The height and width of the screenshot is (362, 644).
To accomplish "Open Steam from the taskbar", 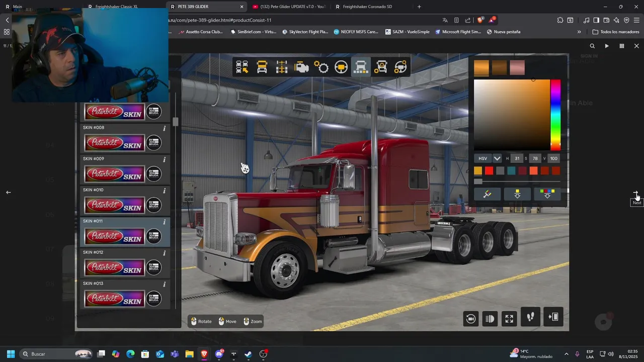I will (249, 354).
